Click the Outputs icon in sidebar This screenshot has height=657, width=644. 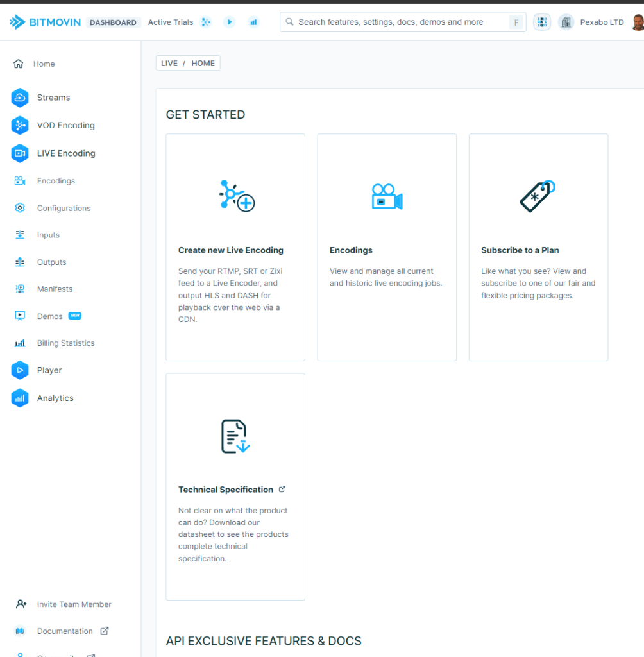tap(20, 262)
